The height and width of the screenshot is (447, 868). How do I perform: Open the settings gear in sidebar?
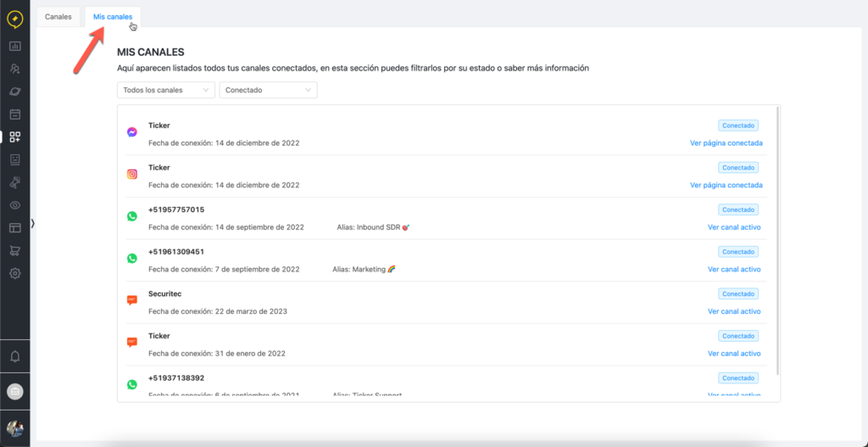point(14,273)
